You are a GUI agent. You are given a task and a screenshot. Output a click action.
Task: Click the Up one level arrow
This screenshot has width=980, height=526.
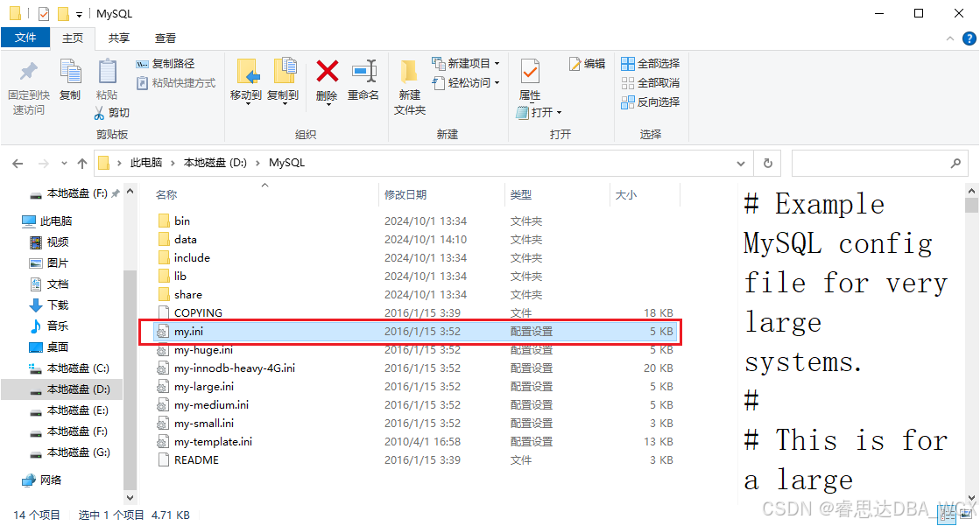tap(81, 164)
